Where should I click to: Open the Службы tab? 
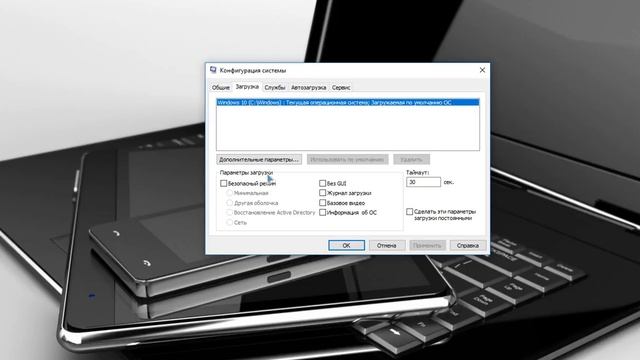tap(275, 87)
